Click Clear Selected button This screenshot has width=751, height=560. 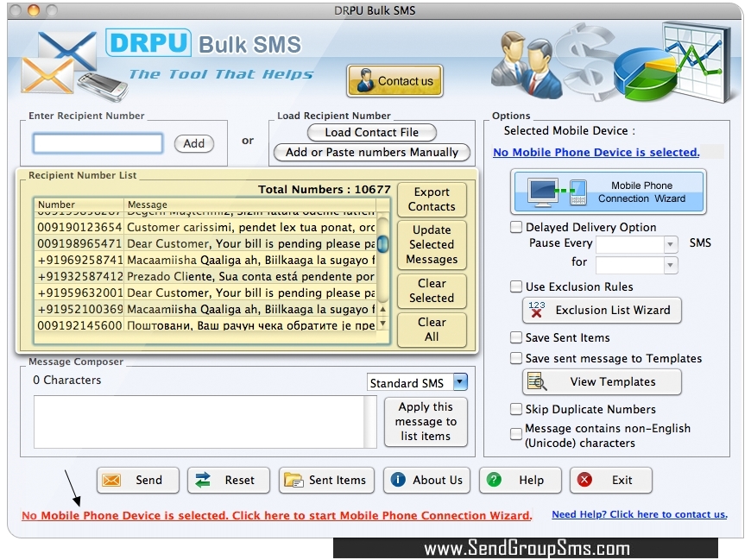coord(432,291)
